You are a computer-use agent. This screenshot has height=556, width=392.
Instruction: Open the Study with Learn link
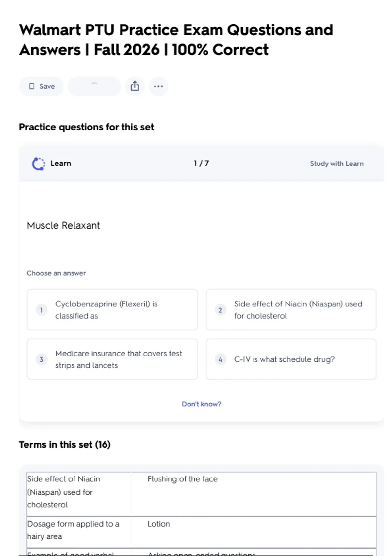tap(336, 164)
